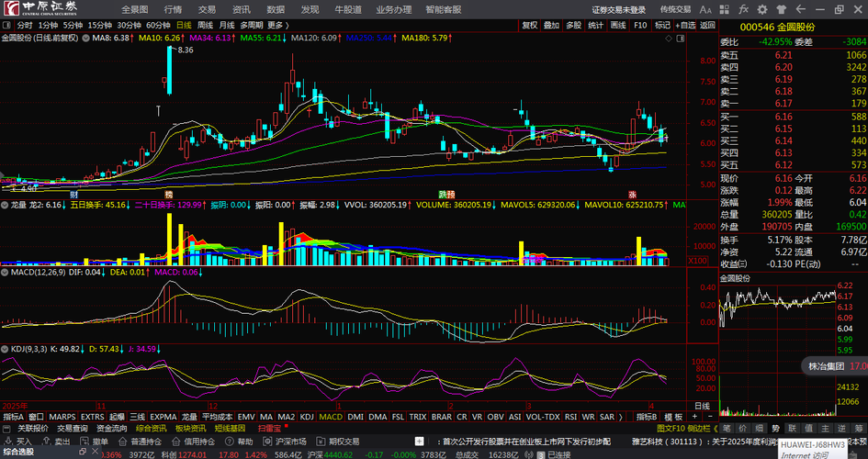This screenshot has width=868, height=459.
Task: Click the 榜 marker on the price chart
Action: 168,195
